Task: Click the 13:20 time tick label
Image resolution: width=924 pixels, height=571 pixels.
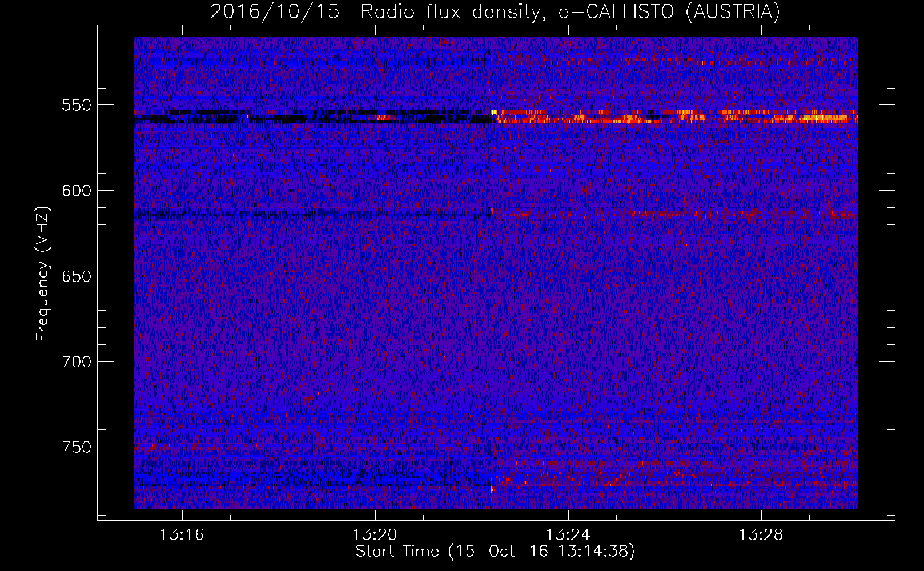Action: [x=375, y=535]
